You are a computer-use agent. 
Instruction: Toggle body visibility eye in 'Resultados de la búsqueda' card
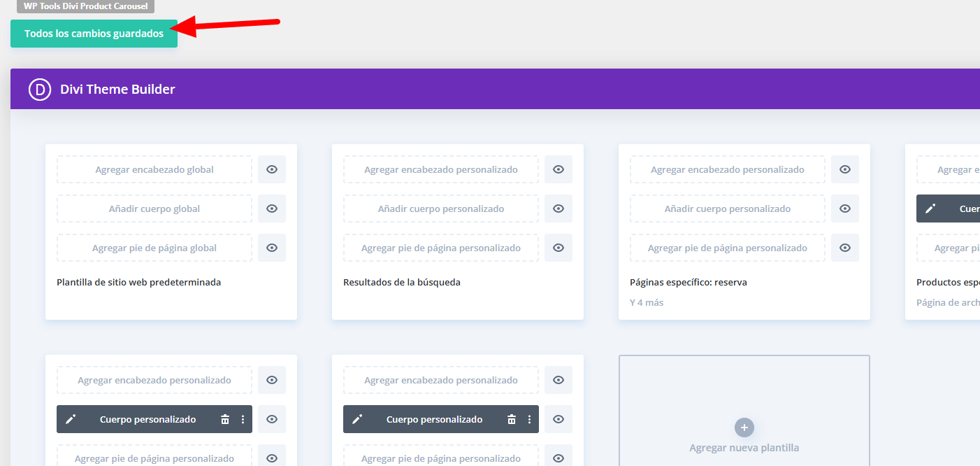click(x=559, y=209)
